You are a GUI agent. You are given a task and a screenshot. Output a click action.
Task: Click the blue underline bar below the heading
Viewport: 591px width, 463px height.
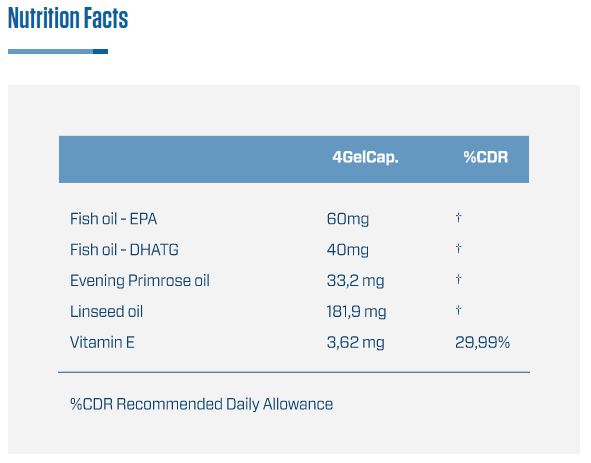point(58,51)
